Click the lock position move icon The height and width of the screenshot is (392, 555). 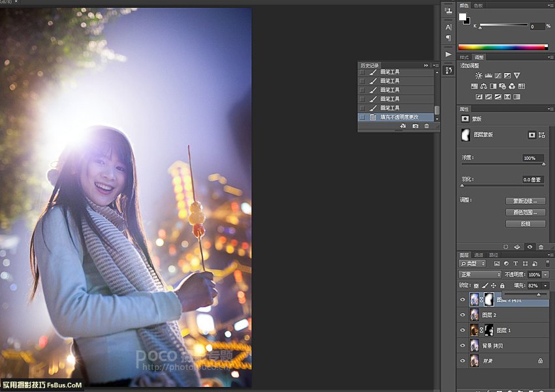pos(493,286)
